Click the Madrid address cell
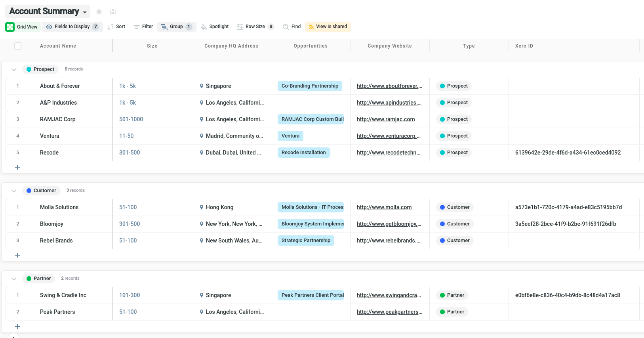This screenshot has height=338, width=644. 231,136
